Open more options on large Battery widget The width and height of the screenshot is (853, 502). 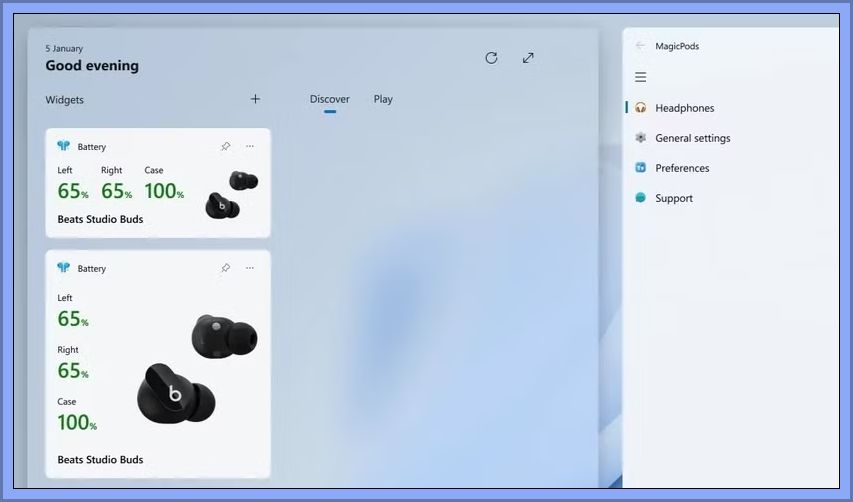(x=250, y=268)
